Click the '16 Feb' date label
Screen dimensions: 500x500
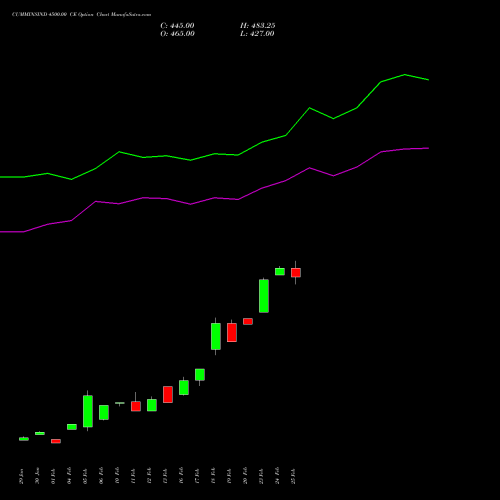(181, 476)
